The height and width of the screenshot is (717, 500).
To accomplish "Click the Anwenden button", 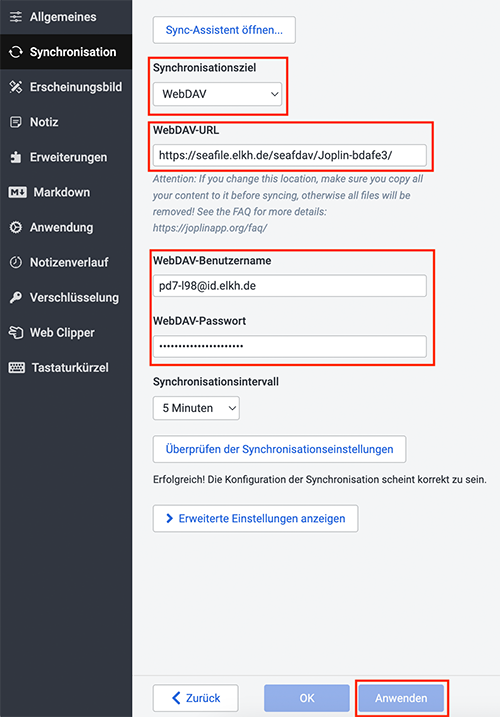I will pyautogui.click(x=401, y=698).
